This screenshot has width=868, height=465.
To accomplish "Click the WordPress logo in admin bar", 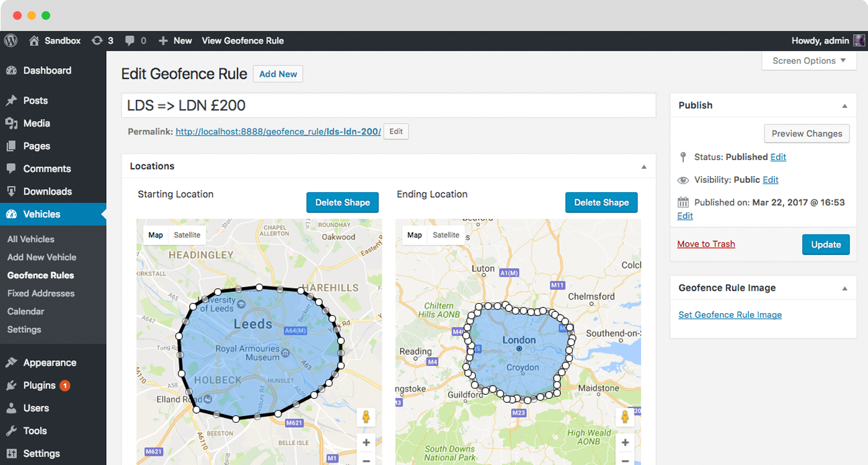I will coord(11,40).
